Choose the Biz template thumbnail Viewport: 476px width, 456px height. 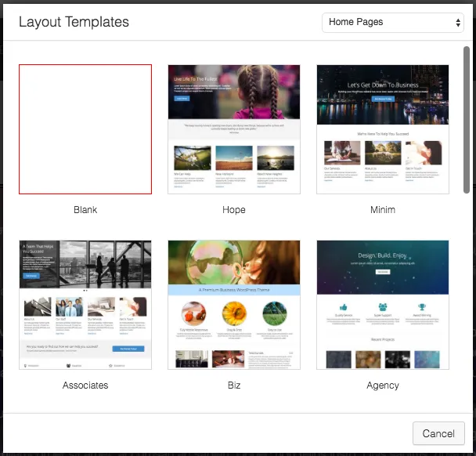234,305
